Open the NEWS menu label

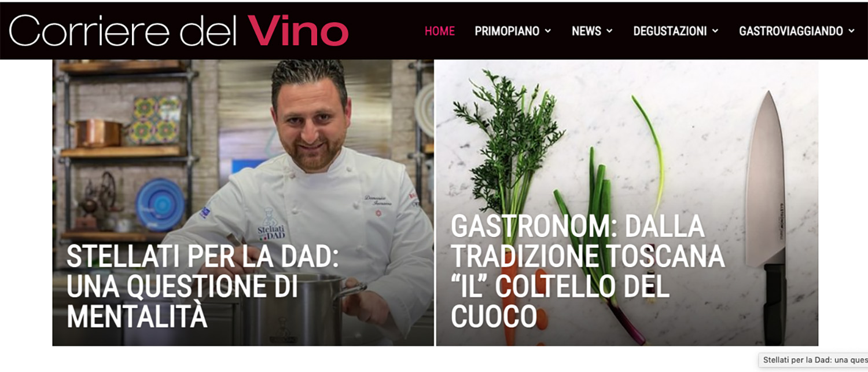(x=586, y=31)
